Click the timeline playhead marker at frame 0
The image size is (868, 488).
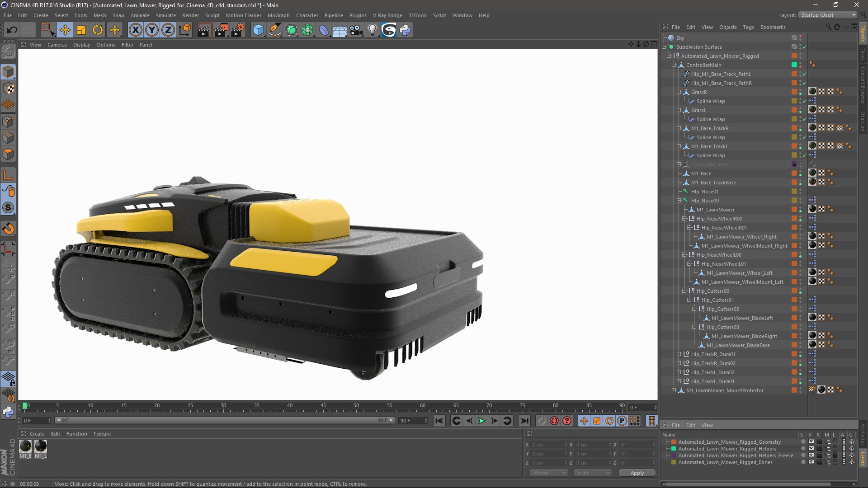(x=25, y=406)
